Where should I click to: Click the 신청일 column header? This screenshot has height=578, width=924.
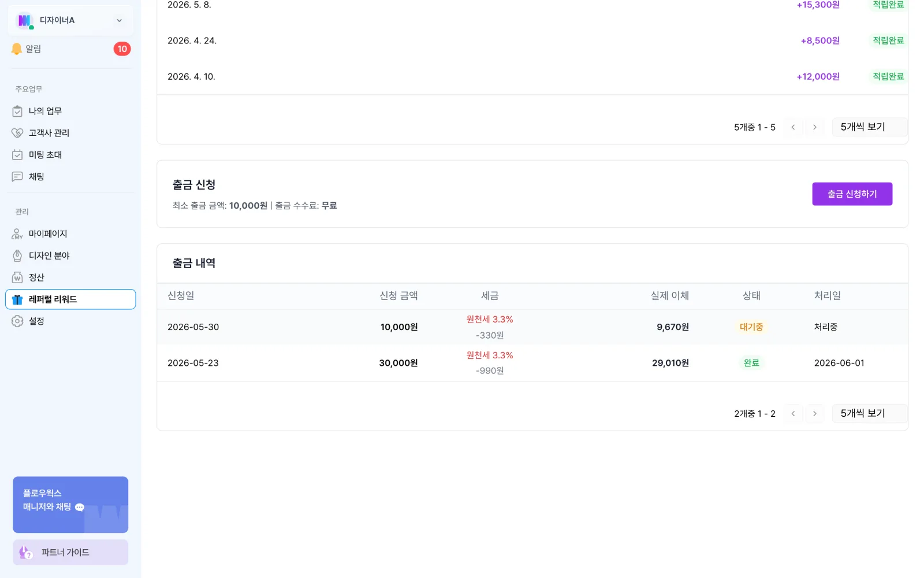[181, 296]
